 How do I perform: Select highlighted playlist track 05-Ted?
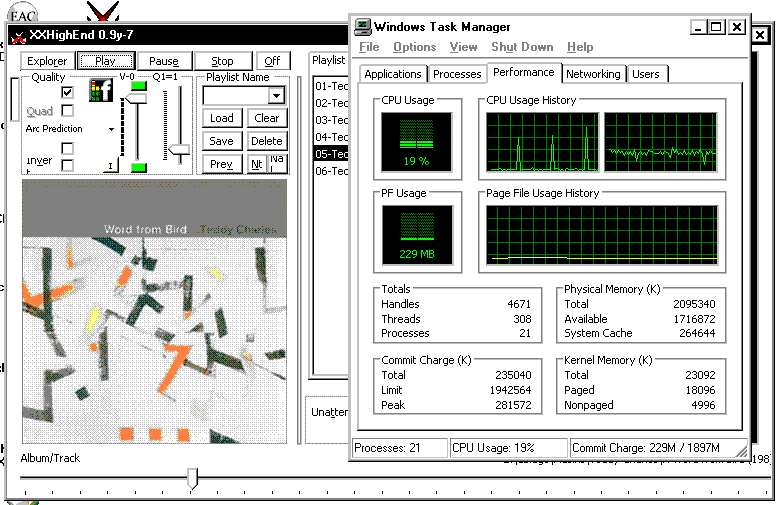(x=331, y=154)
